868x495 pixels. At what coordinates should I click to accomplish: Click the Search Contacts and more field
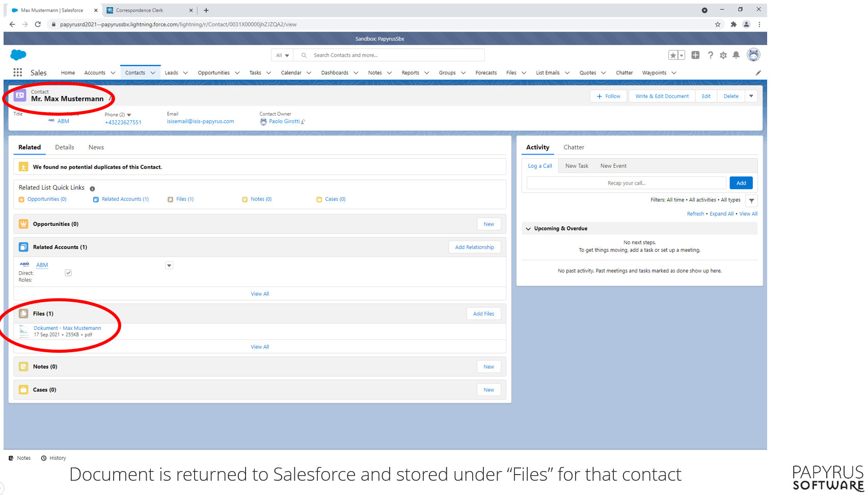pos(389,55)
